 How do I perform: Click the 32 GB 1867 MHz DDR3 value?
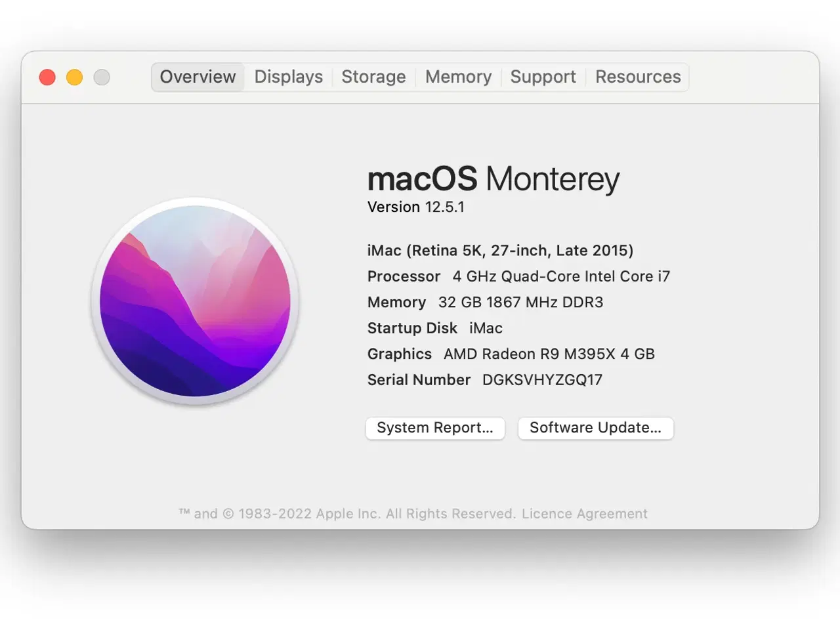point(520,303)
